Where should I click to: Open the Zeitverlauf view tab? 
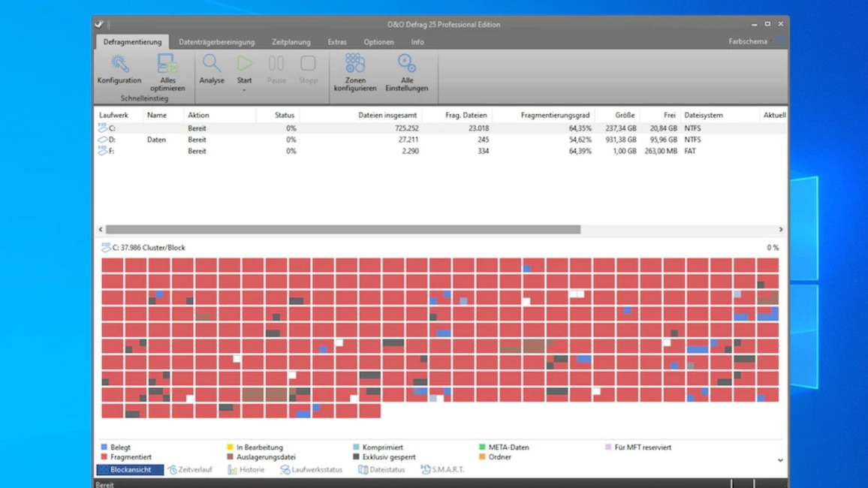[x=190, y=470]
